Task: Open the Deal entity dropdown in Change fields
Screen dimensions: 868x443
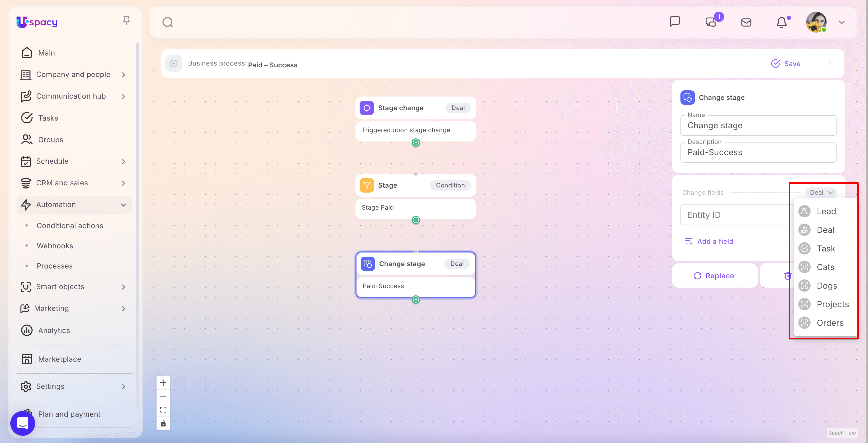Action: tap(821, 193)
